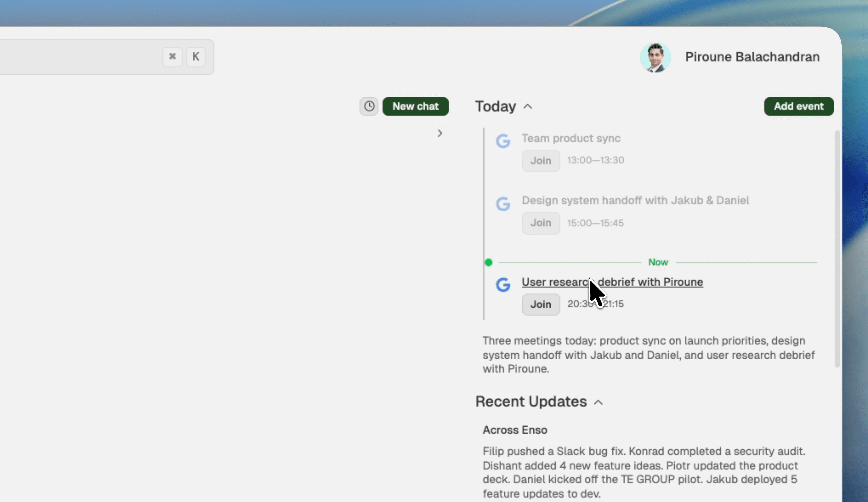
Task: Click the green Now indicator dot
Action: tap(488, 263)
